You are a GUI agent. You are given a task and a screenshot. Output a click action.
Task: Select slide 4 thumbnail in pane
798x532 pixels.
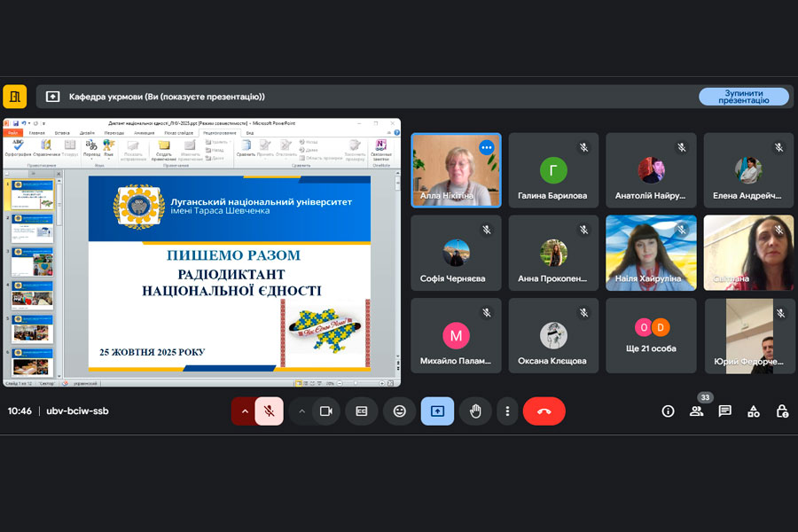click(x=32, y=296)
